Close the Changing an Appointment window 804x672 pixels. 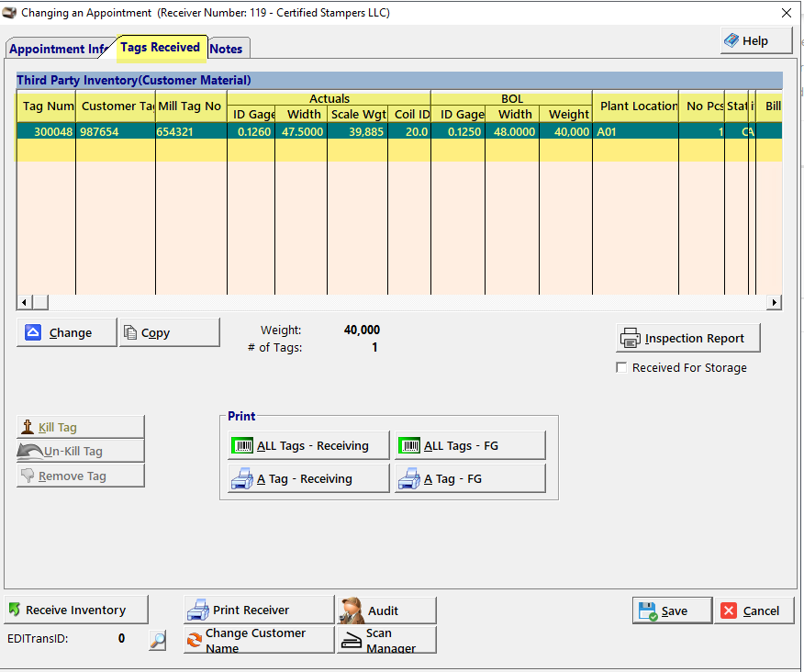coord(786,13)
